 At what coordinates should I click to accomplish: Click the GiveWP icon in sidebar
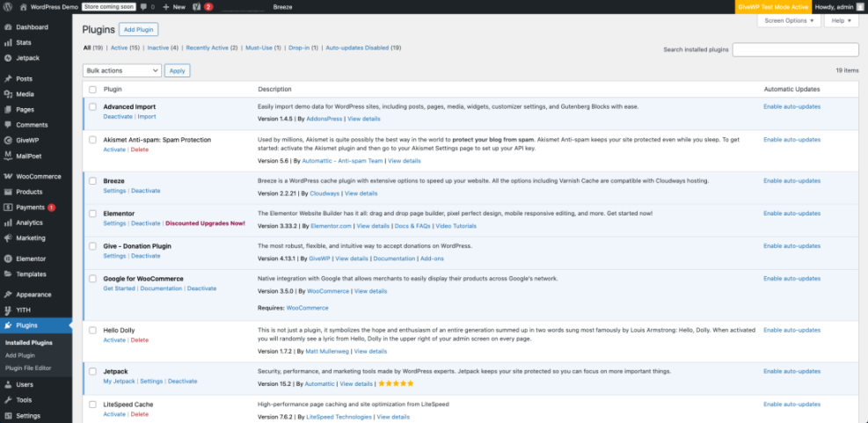pyautogui.click(x=8, y=141)
